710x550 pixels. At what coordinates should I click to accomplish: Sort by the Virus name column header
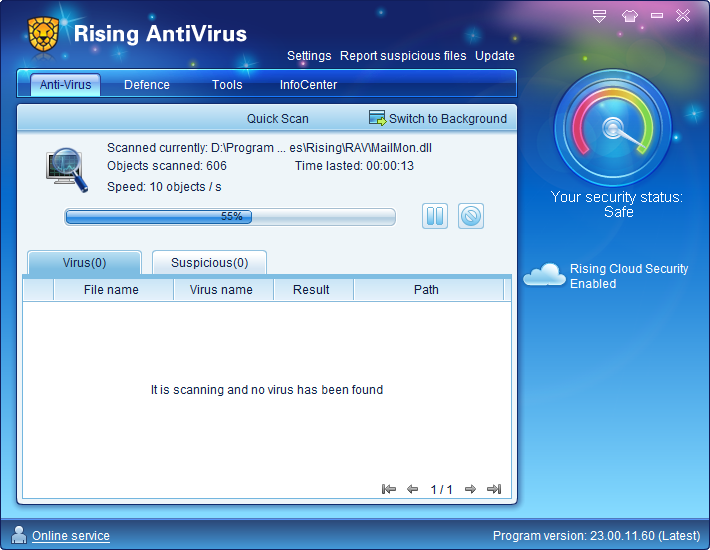223,290
